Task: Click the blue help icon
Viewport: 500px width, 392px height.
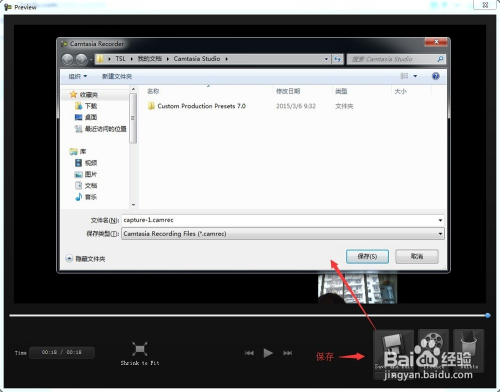Action: click(435, 76)
